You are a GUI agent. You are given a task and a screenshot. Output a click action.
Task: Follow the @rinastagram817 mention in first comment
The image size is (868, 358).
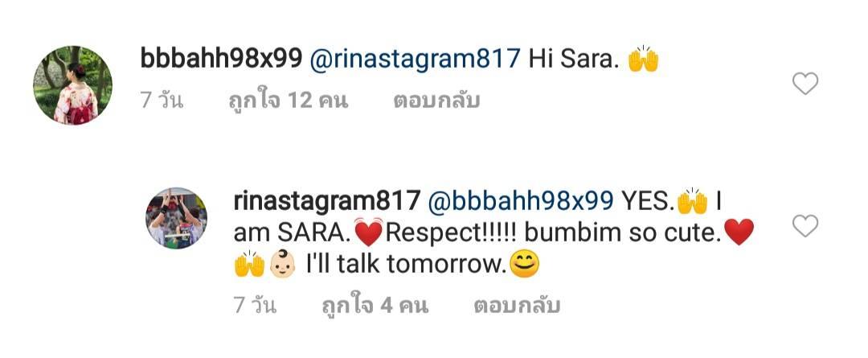click(x=416, y=60)
